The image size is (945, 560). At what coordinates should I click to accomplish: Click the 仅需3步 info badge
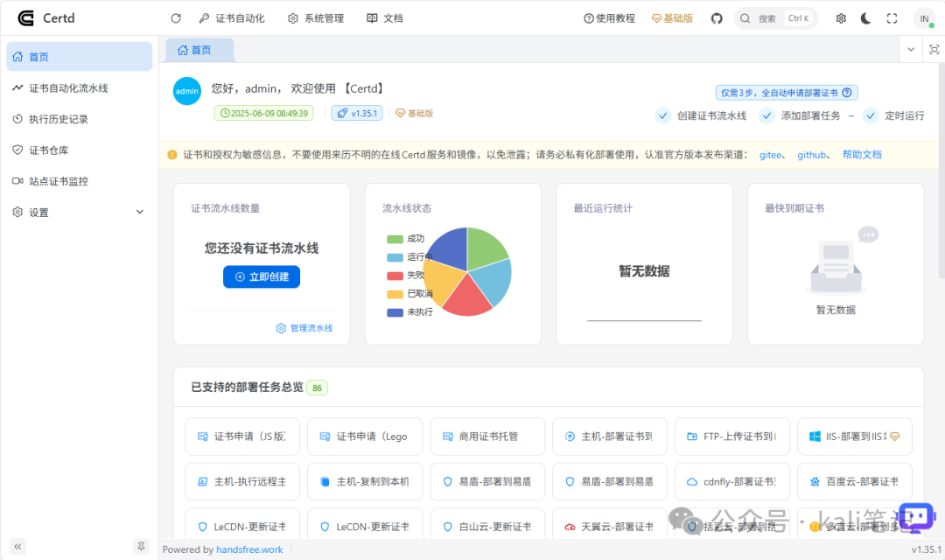pyautogui.click(x=787, y=93)
